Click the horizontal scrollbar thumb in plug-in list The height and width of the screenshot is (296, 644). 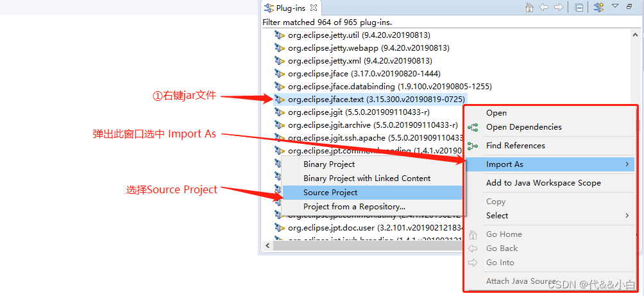368,245
